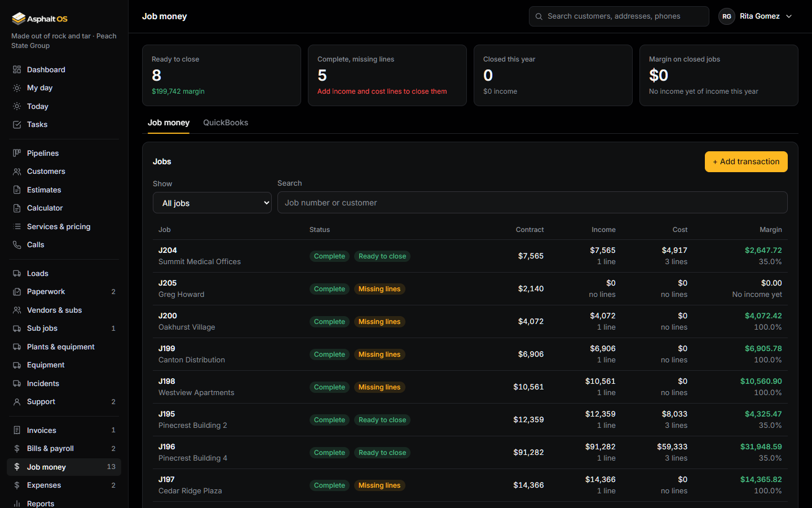
Task: Click the Job number or customer search field
Action: (532, 203)
